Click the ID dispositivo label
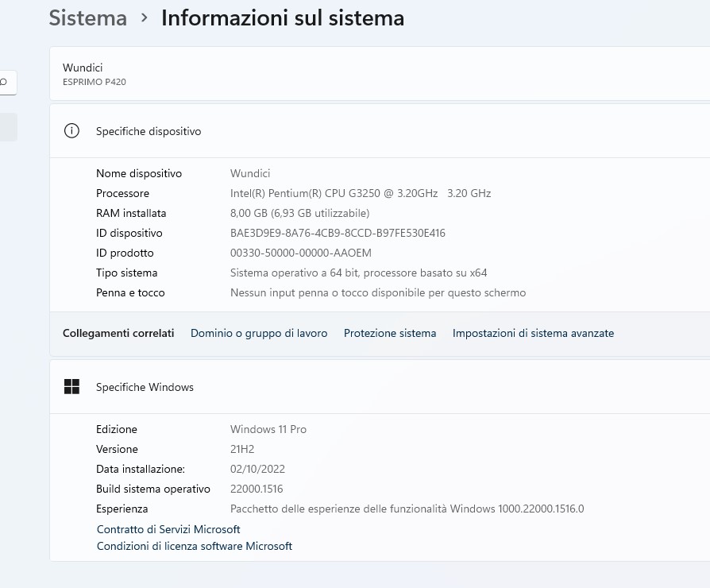The height and width of the screenshot is (588, 710). pos(129,234)
